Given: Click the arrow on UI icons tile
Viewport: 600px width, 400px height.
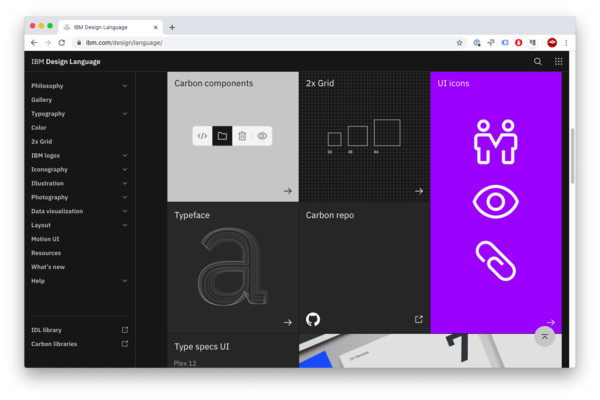Looking at the screenshot, I should pyautogui.click(x=551, y=322).
